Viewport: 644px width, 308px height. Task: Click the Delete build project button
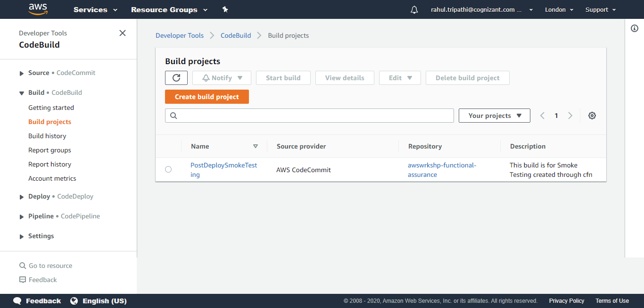(468, 78)
